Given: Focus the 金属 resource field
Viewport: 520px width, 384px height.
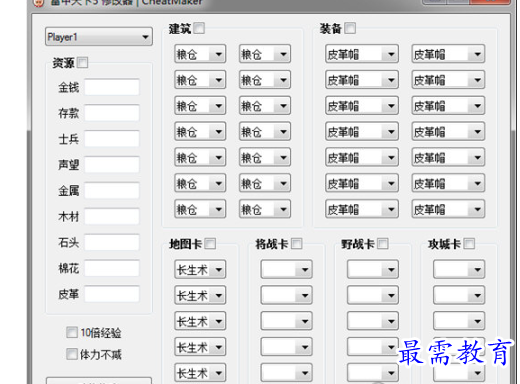Looking at the screenshot, I should coord(112,191).
